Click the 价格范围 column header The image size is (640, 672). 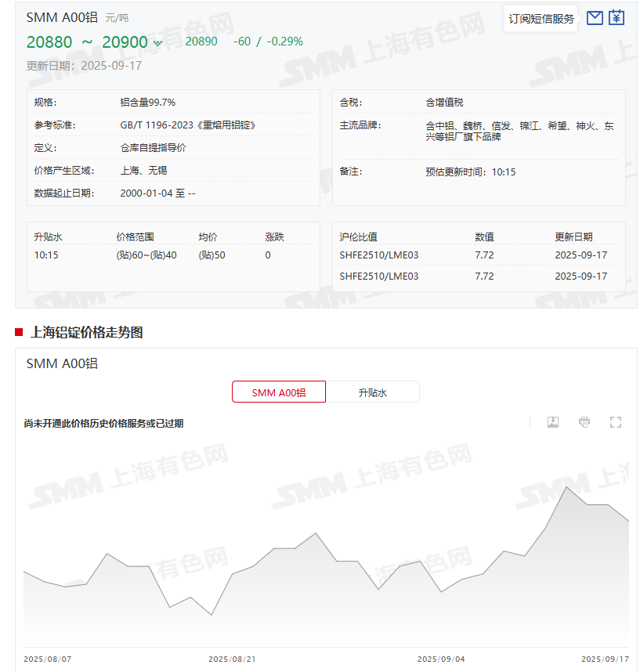coord(135,237)
